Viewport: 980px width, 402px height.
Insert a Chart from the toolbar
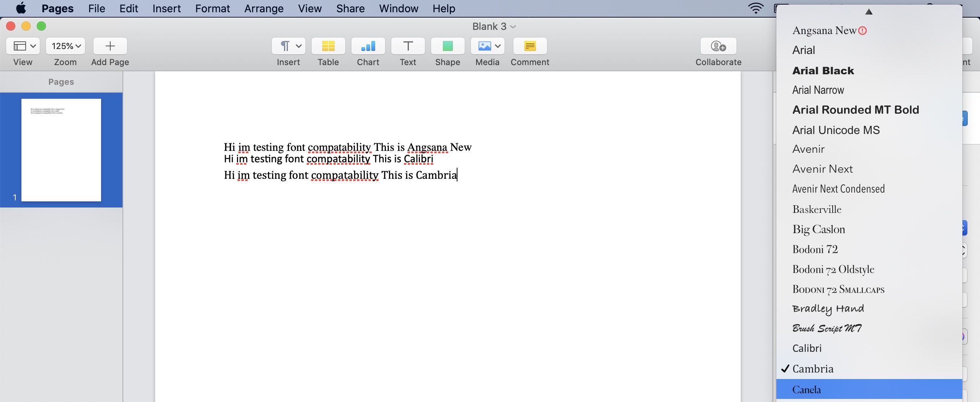click(x=368, y=46)
